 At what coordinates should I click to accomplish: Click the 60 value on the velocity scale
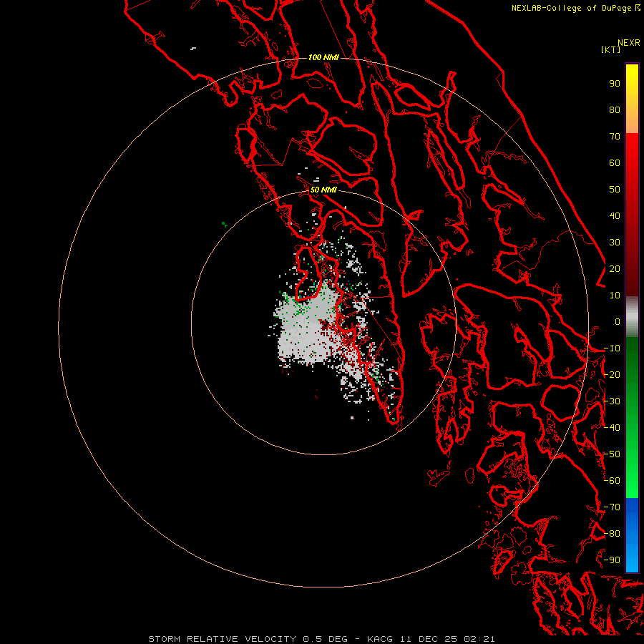[615, 162]
